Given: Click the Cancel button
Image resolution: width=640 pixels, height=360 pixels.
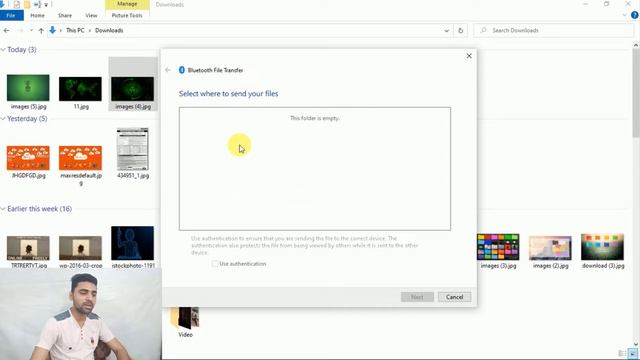Looking at the screenshot, I should coord(454,297).
